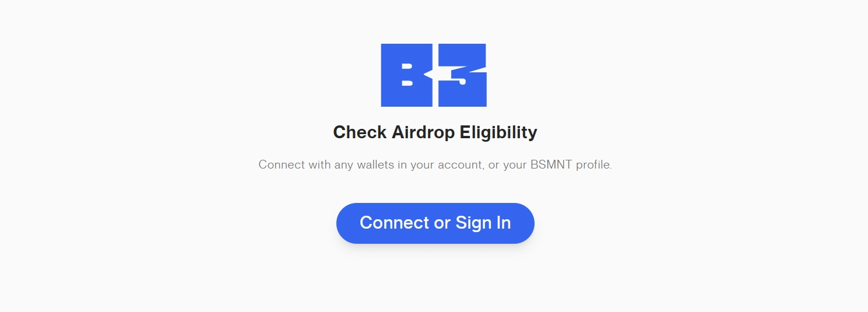
Task: Click the word 'profile' in the subtitle
Action: point(593,165)
